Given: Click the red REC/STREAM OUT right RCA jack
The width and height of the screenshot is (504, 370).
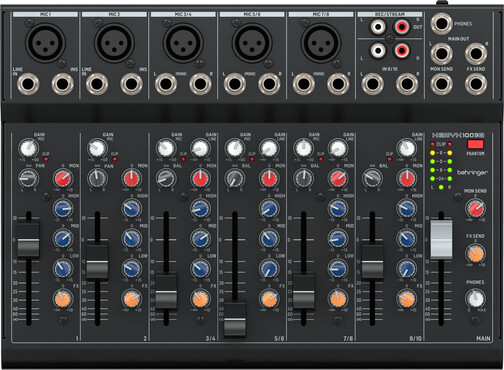Looking at the screenshot, I should point(402,26).
